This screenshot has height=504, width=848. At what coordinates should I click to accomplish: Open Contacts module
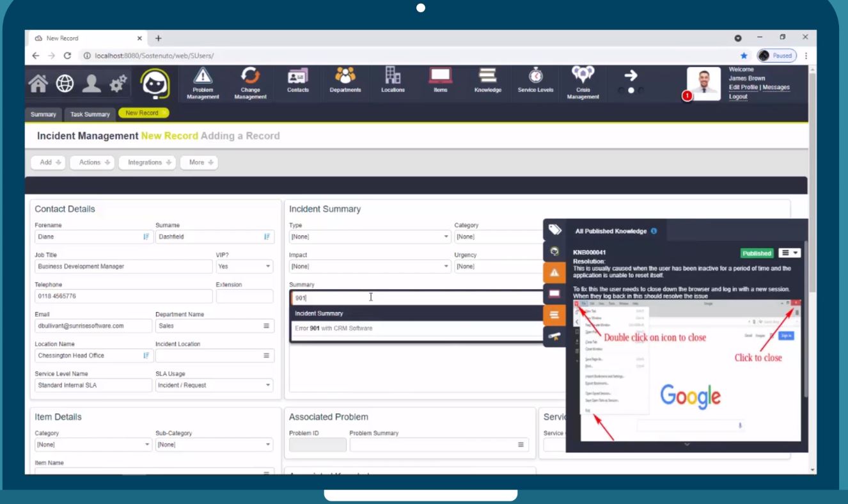(298, 81)
